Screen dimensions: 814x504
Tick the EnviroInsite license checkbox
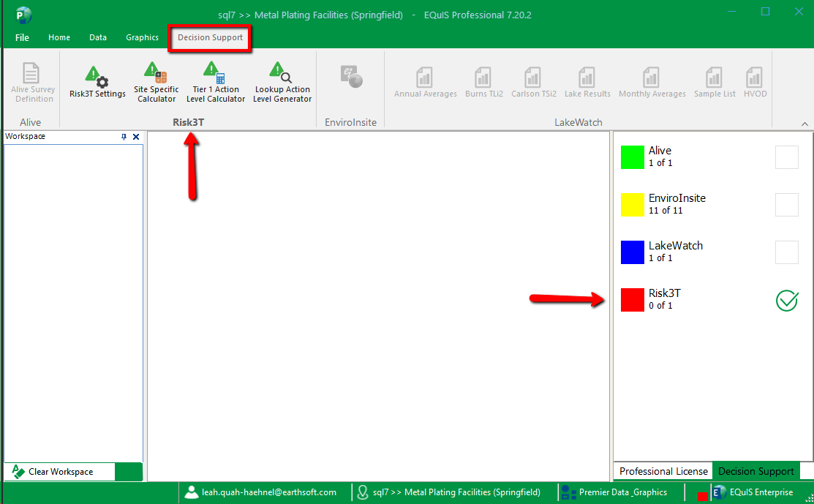pyautogui.click(x=786, y=205)
